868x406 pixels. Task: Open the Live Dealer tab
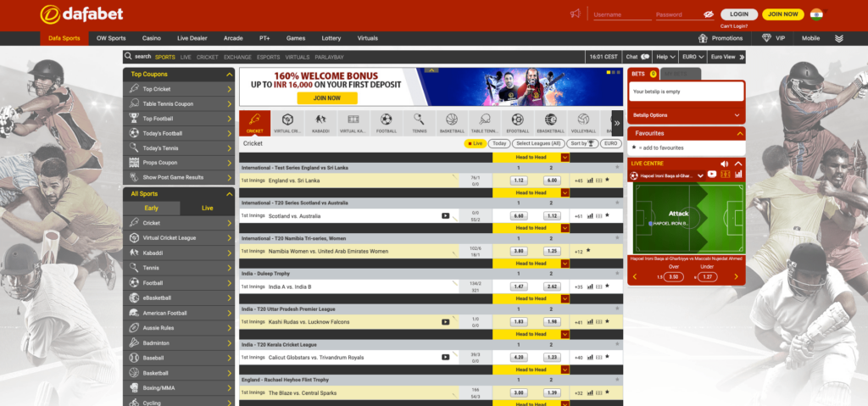pos(192,38)
